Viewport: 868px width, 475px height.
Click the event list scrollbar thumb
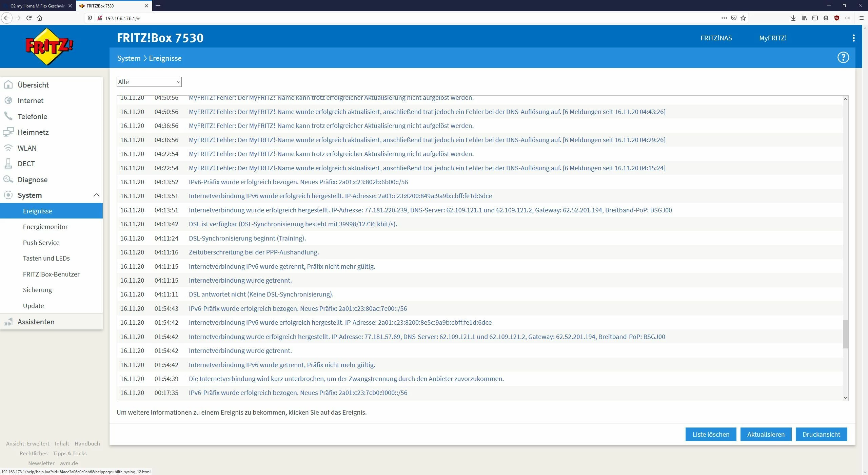(845, 334)
